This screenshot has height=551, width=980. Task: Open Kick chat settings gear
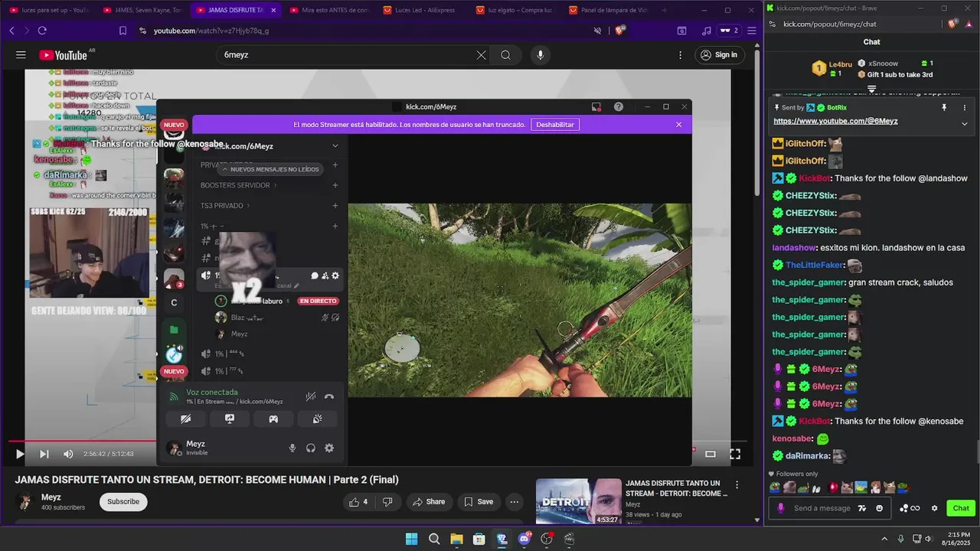934,508
